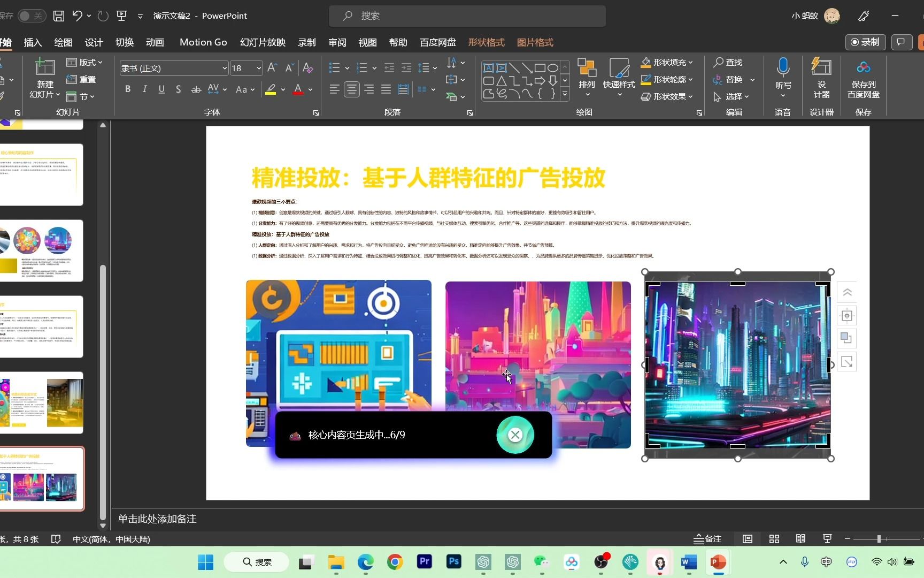Open the 节 section dropdown

point(80,96)
